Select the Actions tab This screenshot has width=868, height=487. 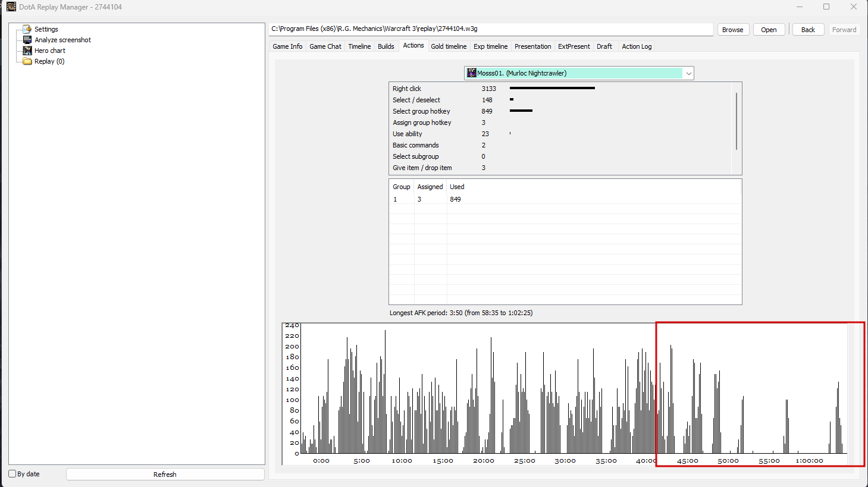pyautogui.click(x=413, y=45)
